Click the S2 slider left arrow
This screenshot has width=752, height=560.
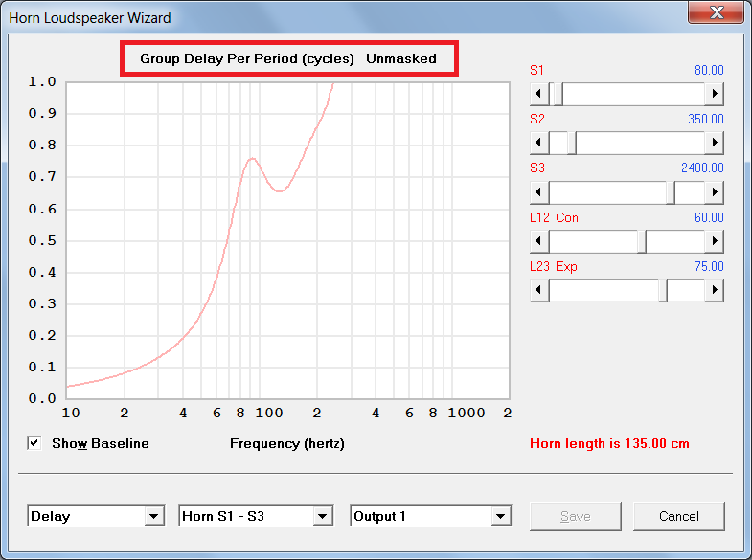[x=539, y=143]
